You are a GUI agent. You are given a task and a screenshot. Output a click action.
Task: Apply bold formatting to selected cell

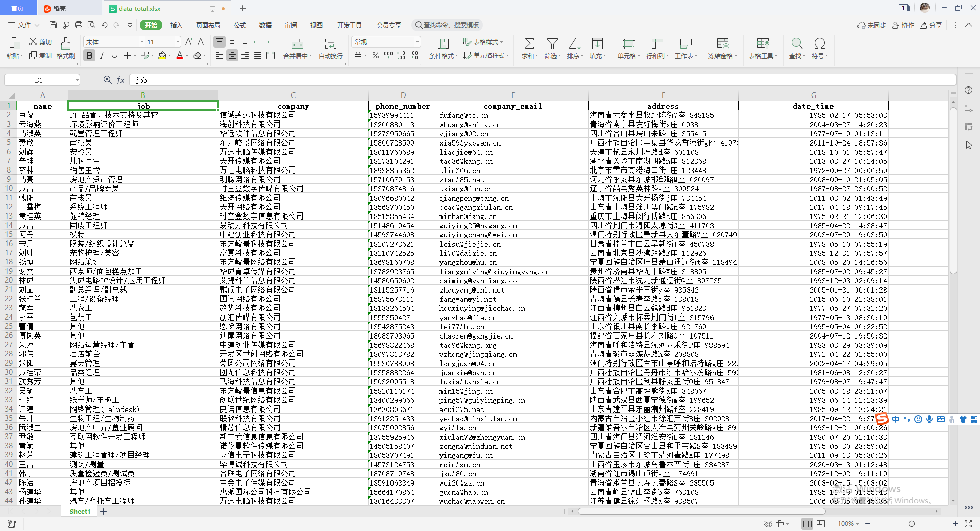(x=89, y=56)
